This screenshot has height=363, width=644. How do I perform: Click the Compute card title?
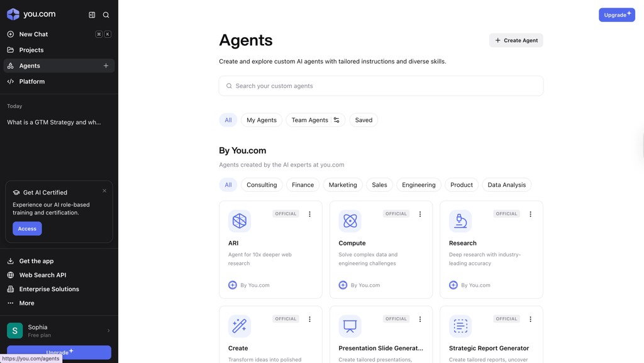352,243
